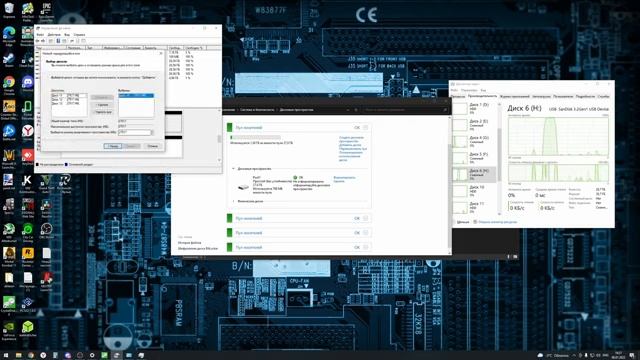640x360 pixels.
Task: Open Шифрование диска BitLocker link
Action: 198,248
